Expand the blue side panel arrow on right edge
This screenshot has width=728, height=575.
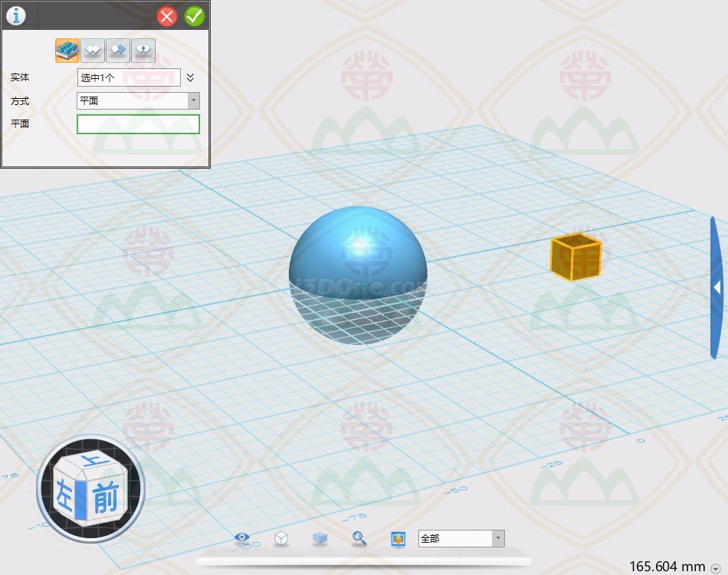[717, 287]
